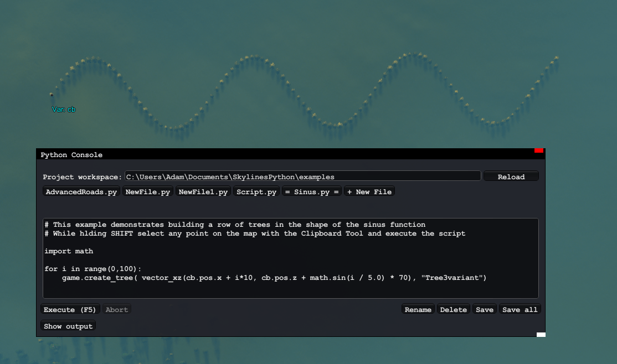Select the NewFile1.py tab
The height and width of the screenshot is (364, 617).
(203, 192)
